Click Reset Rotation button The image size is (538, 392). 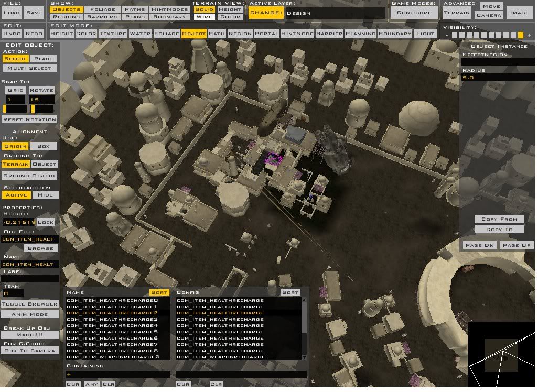[x=29, y=119]
